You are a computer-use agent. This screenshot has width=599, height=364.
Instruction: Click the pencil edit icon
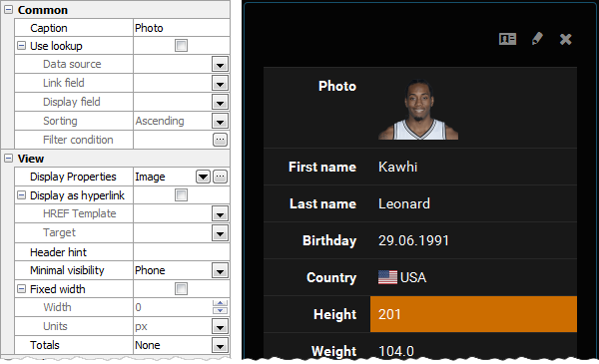(537, 39)
